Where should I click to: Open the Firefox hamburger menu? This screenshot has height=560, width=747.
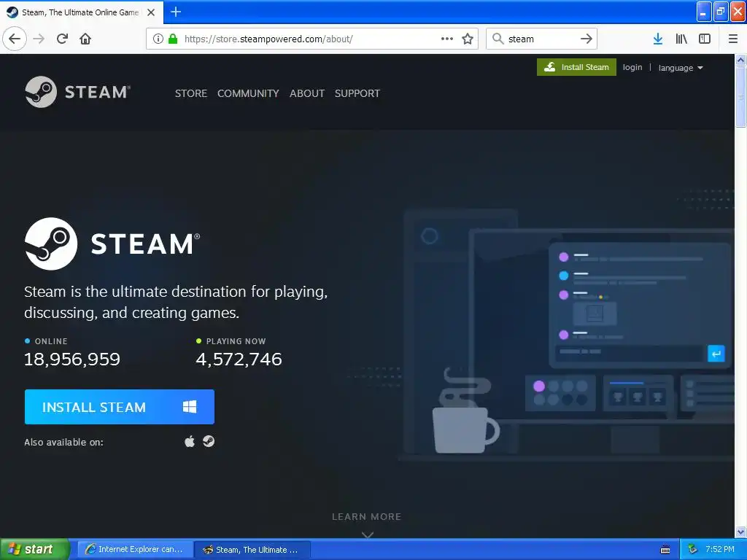click(x=732, y=39)
